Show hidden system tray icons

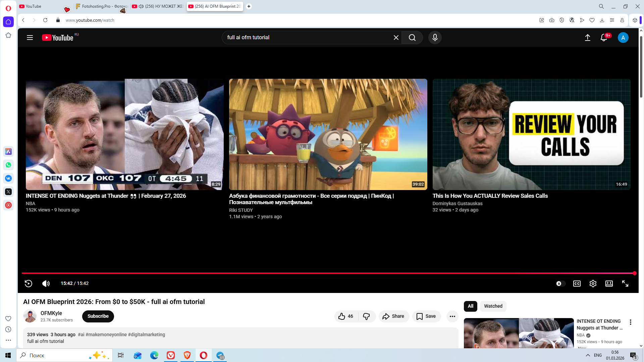588,355
